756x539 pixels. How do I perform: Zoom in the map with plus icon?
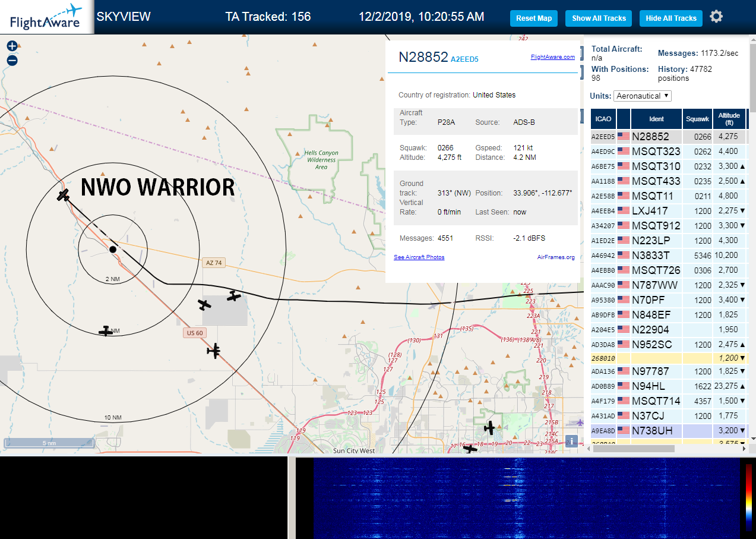click(x=12, y=46)
